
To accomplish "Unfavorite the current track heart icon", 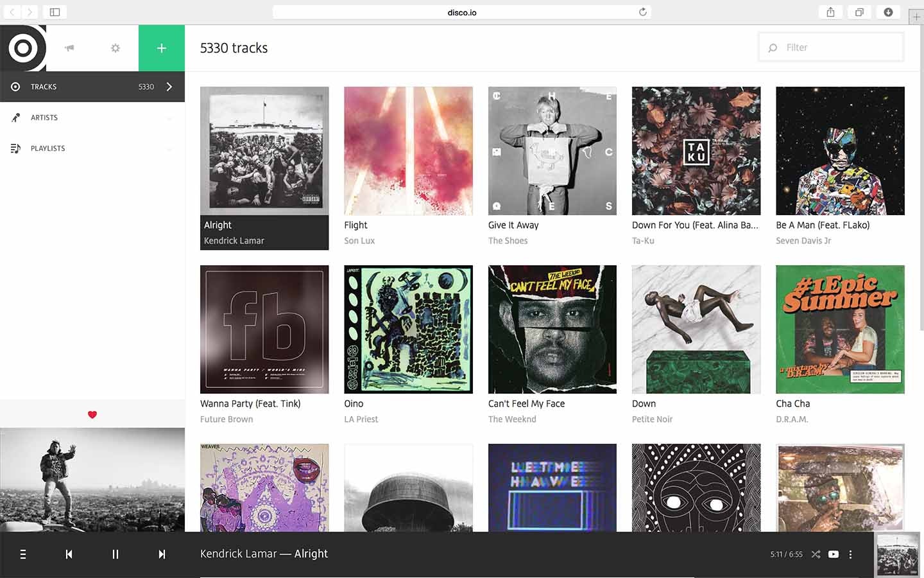I will tap(92, 415).
